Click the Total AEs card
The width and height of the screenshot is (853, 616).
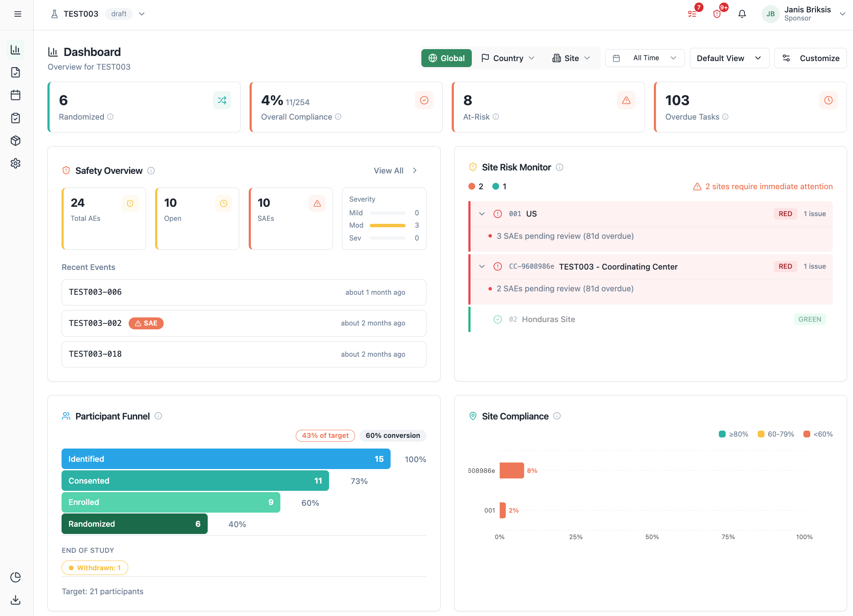click(104, 219)
